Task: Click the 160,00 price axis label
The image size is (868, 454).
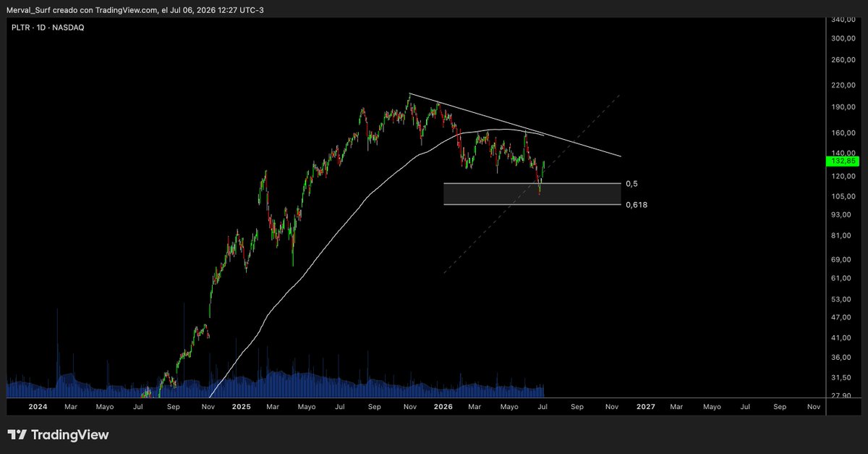Action: pyautogui.click(x=843, y=133)
